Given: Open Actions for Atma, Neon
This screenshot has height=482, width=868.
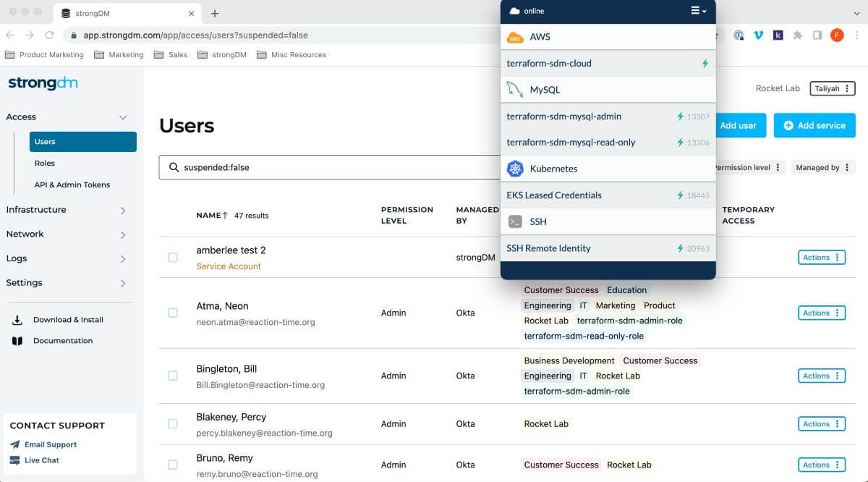Looking at the screenshot, I should [x=822, y=313].
